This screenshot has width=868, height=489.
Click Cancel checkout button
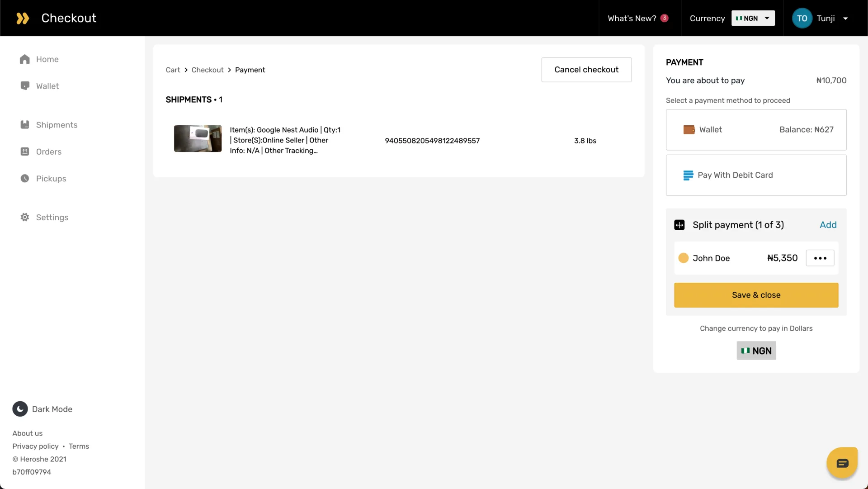point(586,70)
